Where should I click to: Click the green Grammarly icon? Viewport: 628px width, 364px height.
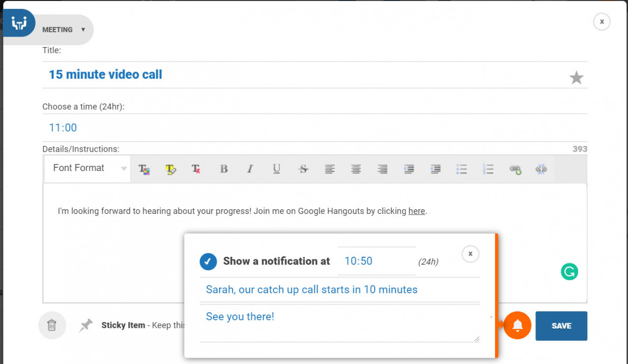coord(569,271)
